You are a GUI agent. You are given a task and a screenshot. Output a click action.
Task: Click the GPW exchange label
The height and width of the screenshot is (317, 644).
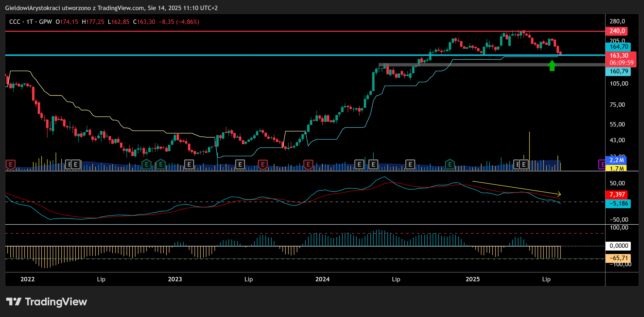point(46,22)
